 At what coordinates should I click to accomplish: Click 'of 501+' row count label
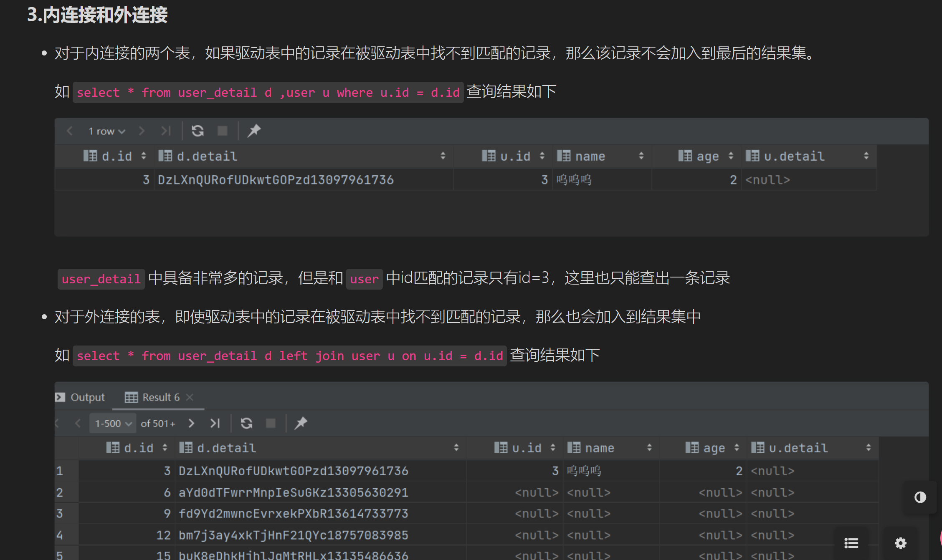point(158,423)
